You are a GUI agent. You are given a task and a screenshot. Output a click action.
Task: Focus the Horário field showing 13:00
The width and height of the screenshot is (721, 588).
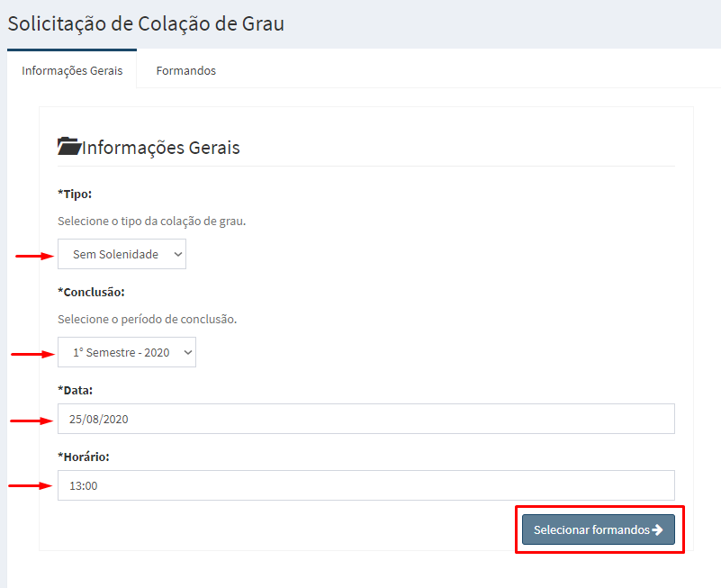tap(366, 485)
